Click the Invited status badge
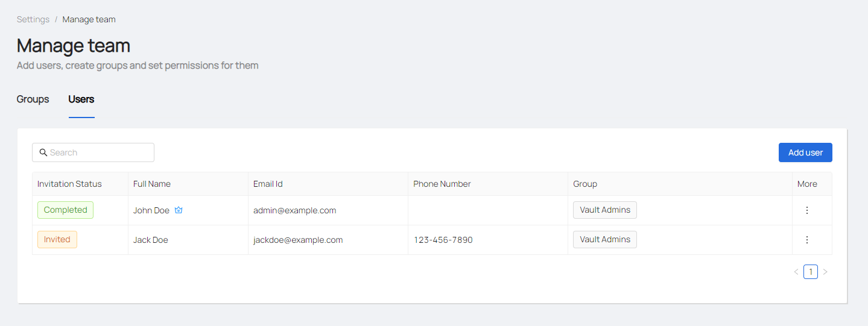 (x=57, y=240)
